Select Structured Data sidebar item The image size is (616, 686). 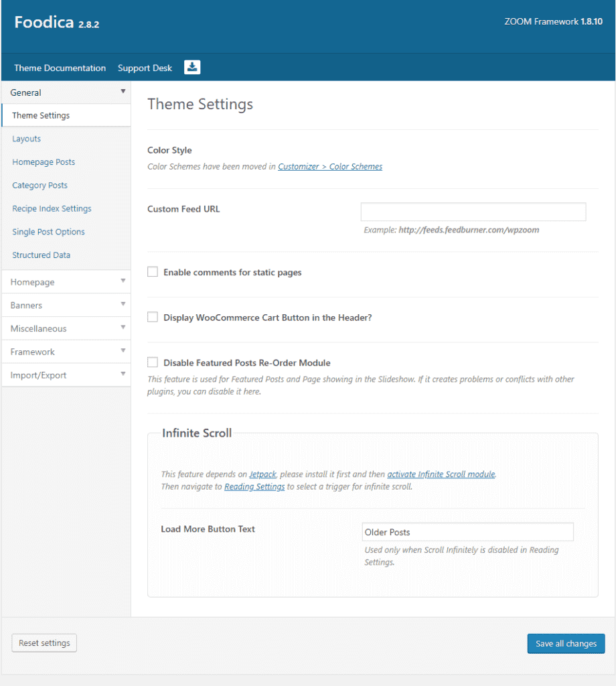(41, 255)
